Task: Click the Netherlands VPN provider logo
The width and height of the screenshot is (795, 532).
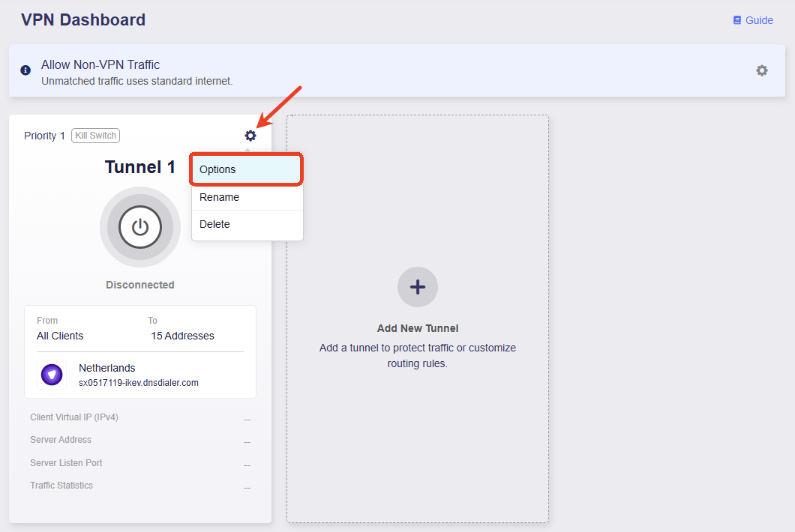Action: [52, 375]
